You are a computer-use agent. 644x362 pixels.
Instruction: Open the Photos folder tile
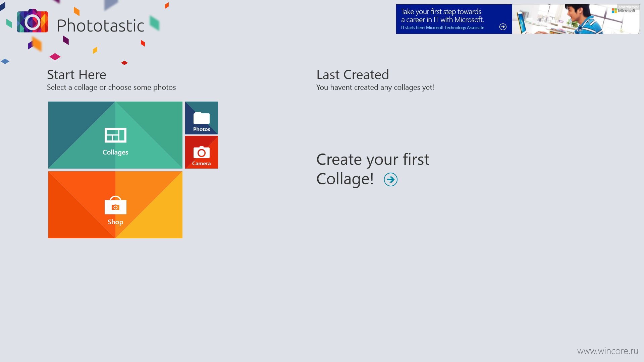pyautogui.click(x=202, y=118)
